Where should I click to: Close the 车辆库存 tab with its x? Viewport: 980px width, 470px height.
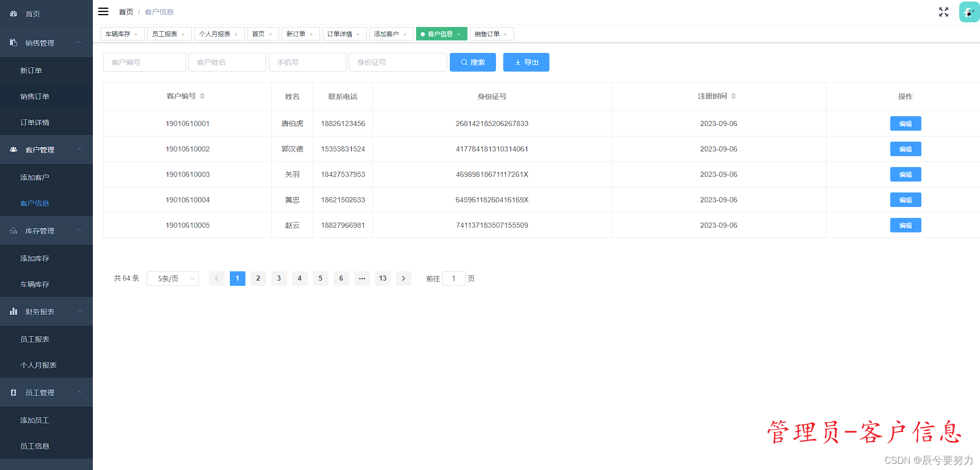(x=137, y=33)
